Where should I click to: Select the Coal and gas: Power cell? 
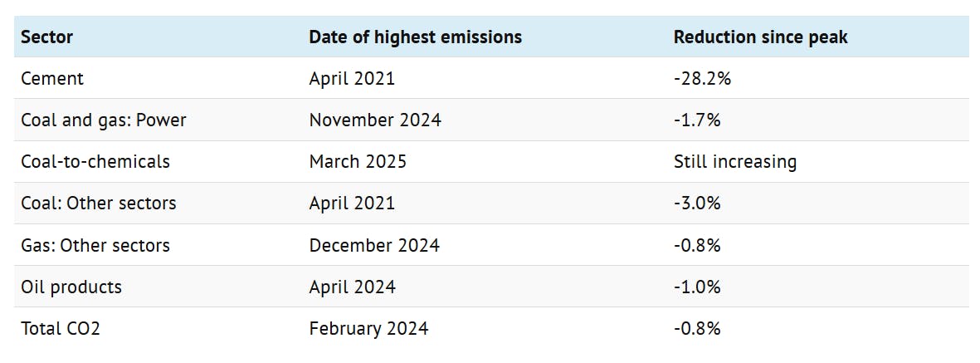[103, 120]
